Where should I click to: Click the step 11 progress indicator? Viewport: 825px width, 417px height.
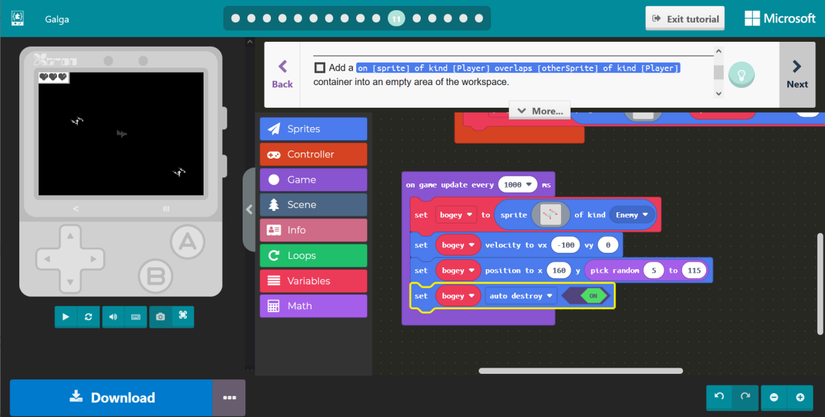396,18
